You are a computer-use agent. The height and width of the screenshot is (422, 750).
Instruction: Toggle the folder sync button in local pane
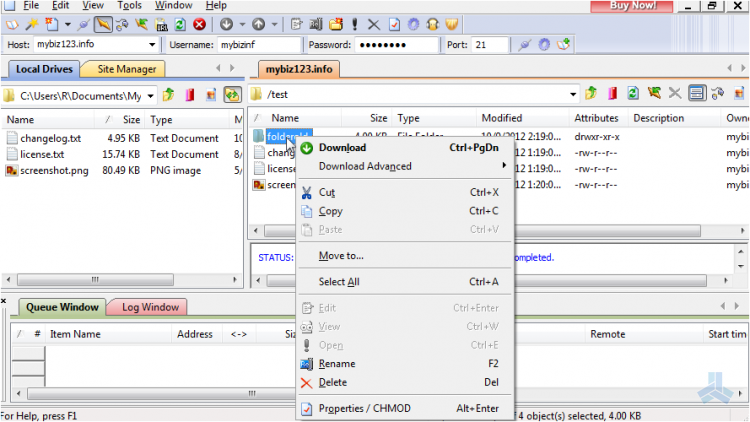point(232,95)
